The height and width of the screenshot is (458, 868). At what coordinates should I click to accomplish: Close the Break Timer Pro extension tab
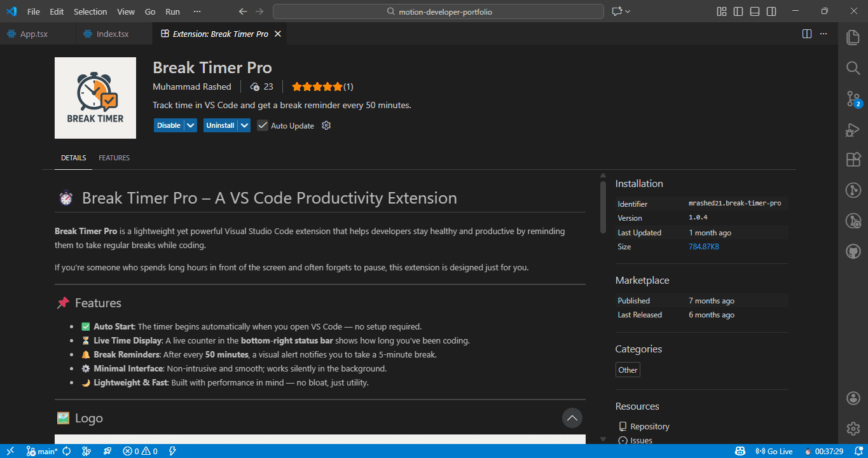click(x=277, y=34)
